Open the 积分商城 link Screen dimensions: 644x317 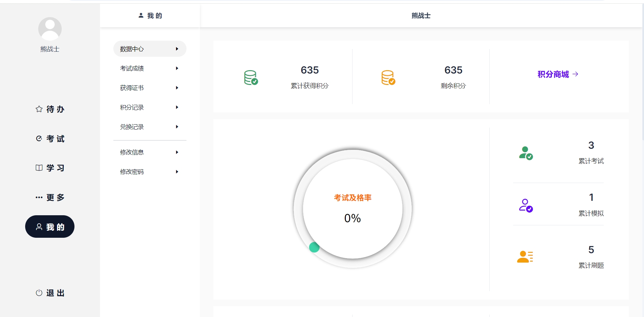pyautogui.click(x=557, y=74)
